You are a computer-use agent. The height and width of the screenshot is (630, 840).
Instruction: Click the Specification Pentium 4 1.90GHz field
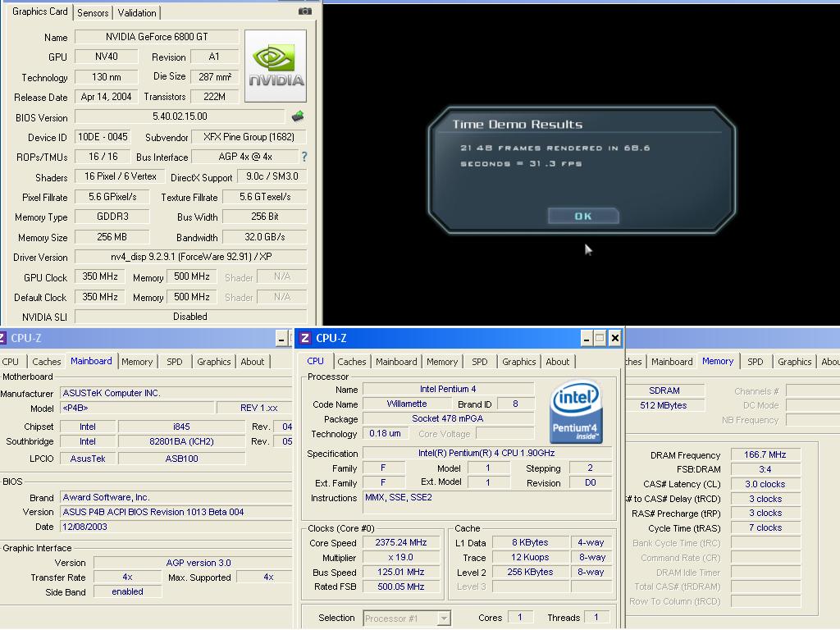487,453
